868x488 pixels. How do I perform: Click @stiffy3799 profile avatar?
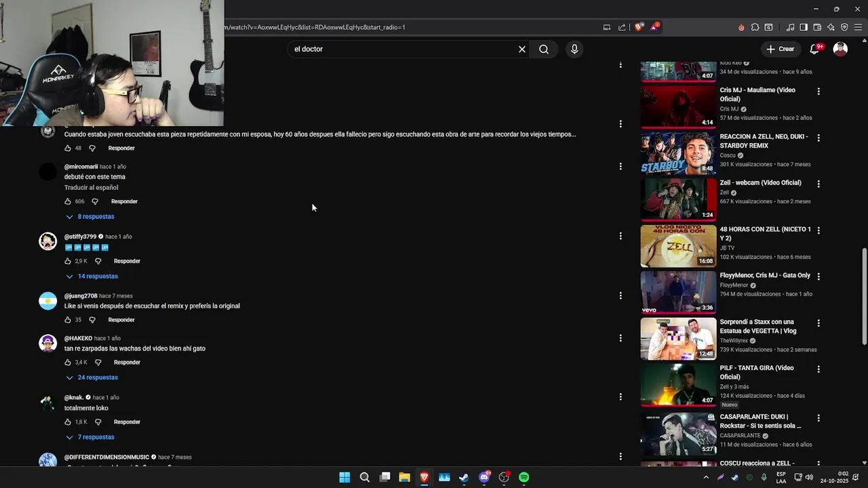tap(47, 241)
